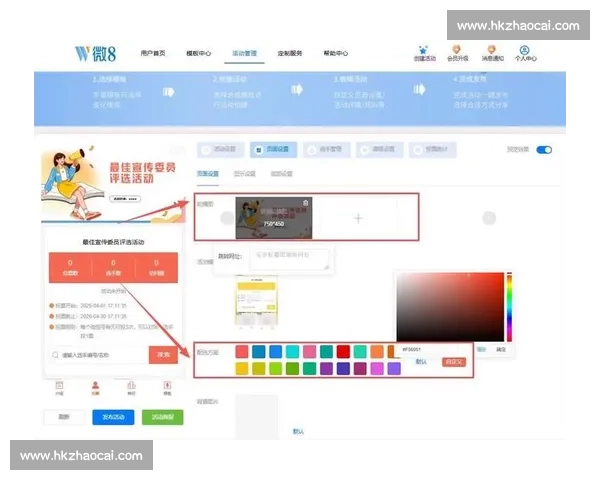Add a carousel image with the plus tile
600x480 pixels.
[358, 218]
